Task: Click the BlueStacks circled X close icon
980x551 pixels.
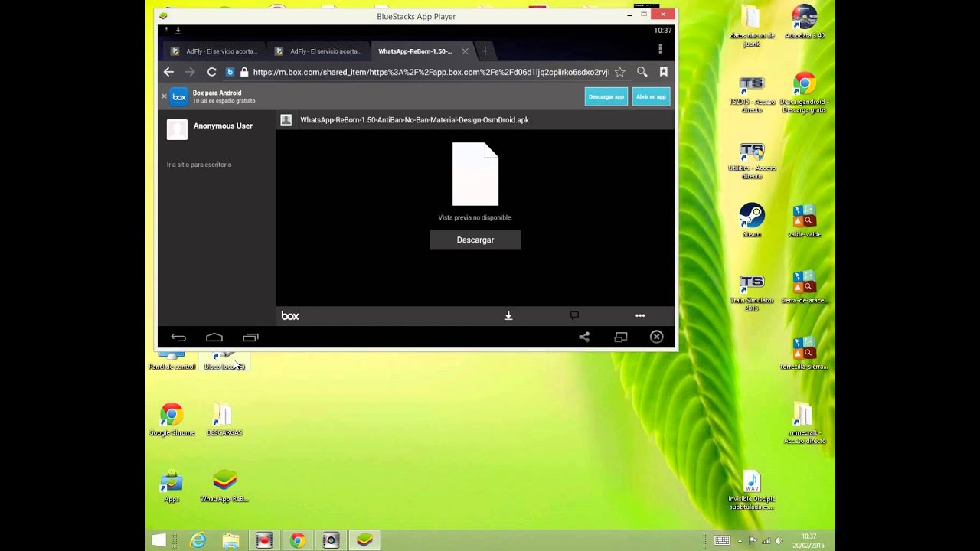Action: tap(657, 337)
